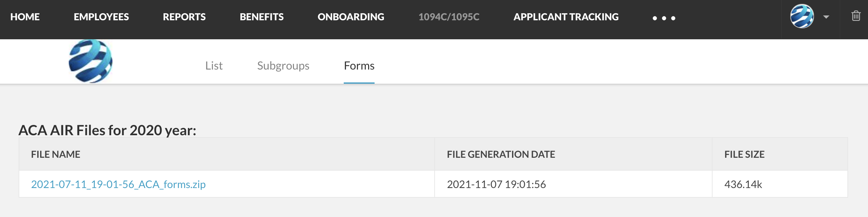The image size is (868, 217).
Task: Navigate to BENEFITS
Action: [261, 17]
